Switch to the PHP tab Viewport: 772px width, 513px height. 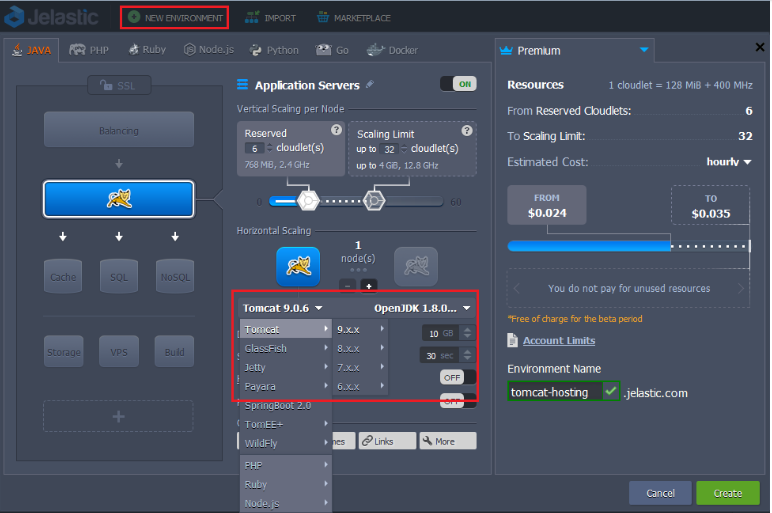click(90, 49)
